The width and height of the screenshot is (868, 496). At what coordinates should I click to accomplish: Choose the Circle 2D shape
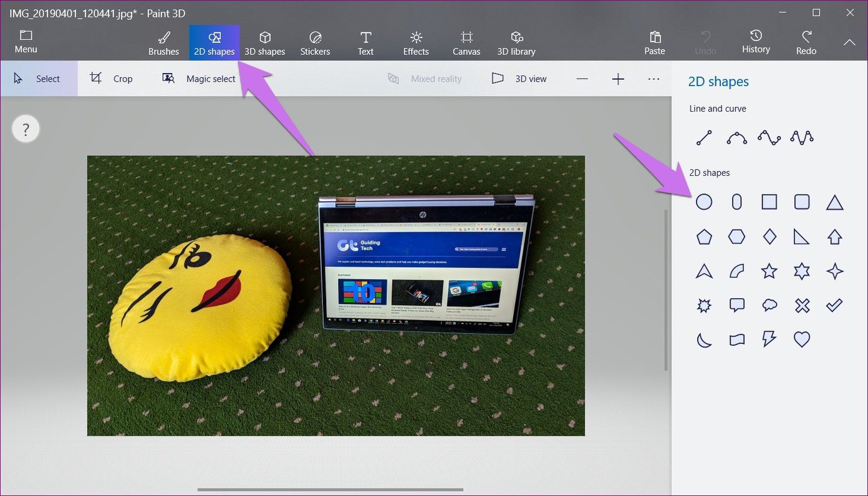704,202
